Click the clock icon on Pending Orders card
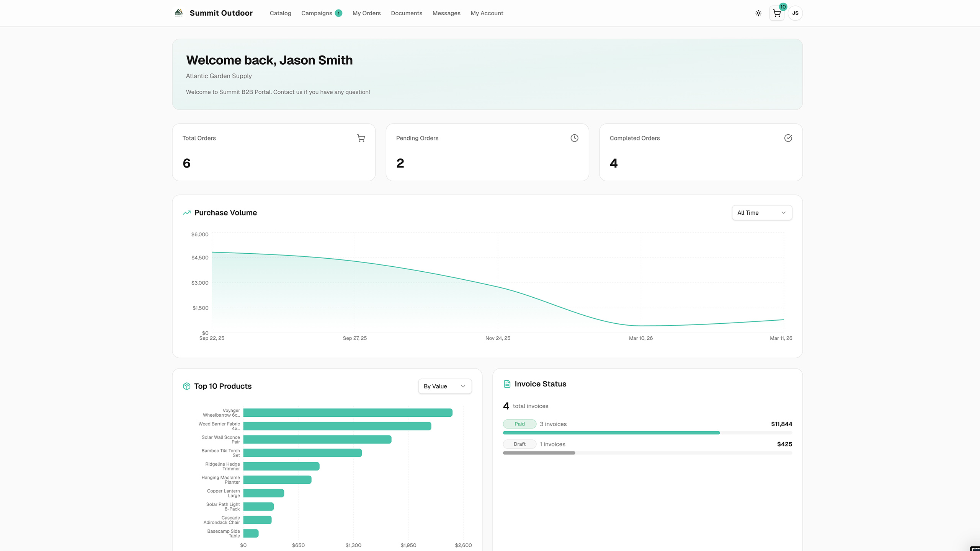The width and height of the screenshot is (980, 551). click(574, 138)
